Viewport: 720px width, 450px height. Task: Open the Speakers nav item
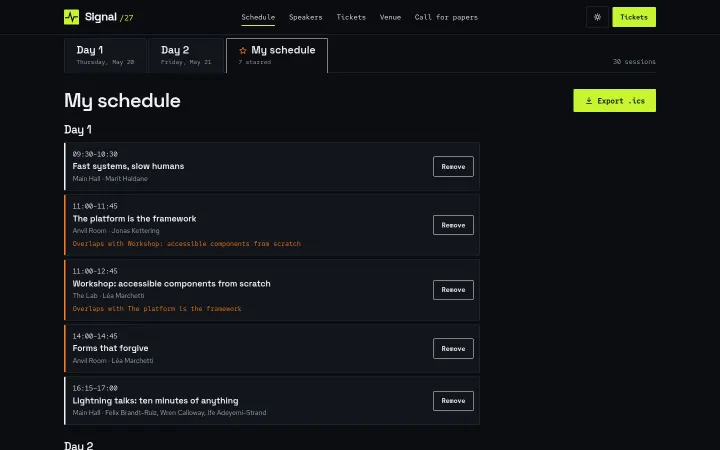tap(305, 17)
